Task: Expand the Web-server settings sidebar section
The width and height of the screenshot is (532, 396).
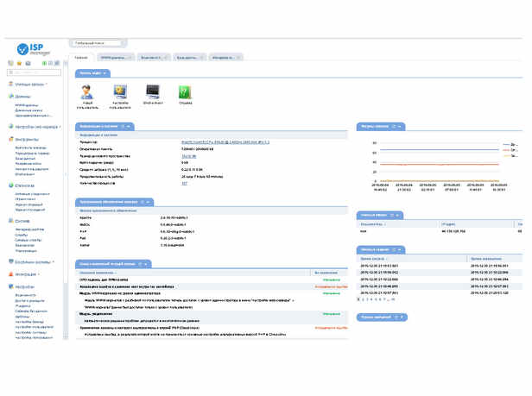Action: coord(36,126)
